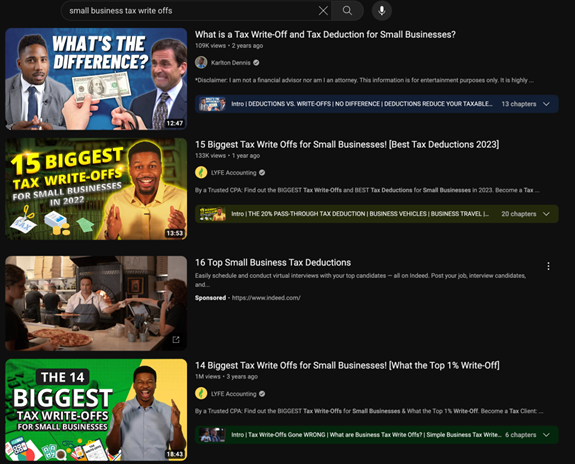Click the chapter preview thumbnail in 20 chapters bar
The height and width of the screenshot is (464, 575).
coord(212,214)
